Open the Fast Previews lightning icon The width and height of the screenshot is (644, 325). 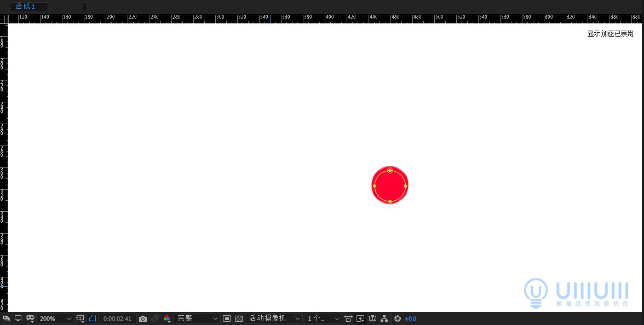click(x=360, y=318)
